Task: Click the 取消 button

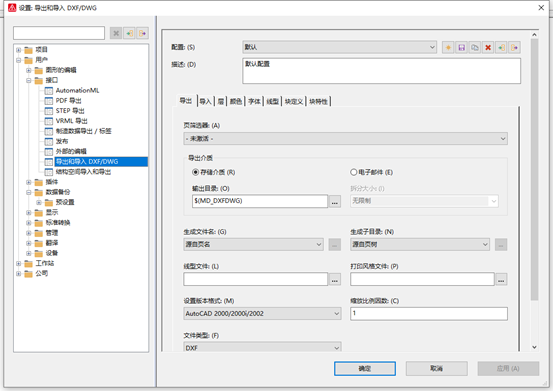Action: (x=437, y=368)
